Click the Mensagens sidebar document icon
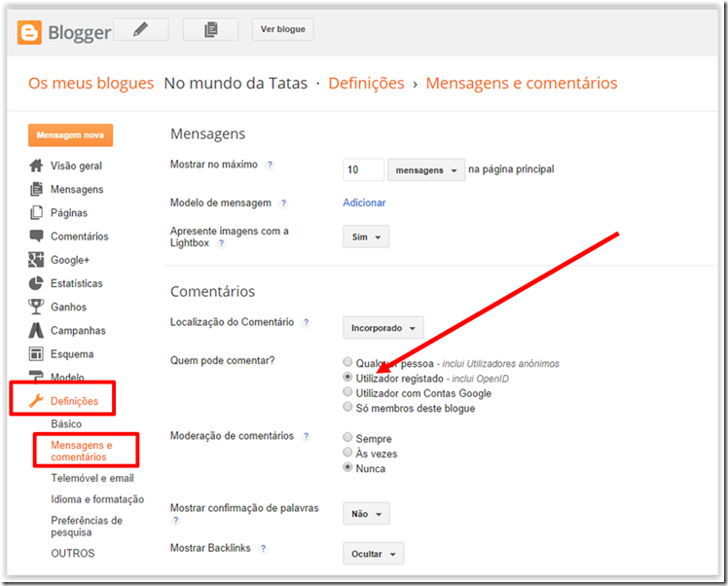This screenshot has height=586, width=728. 36,189
